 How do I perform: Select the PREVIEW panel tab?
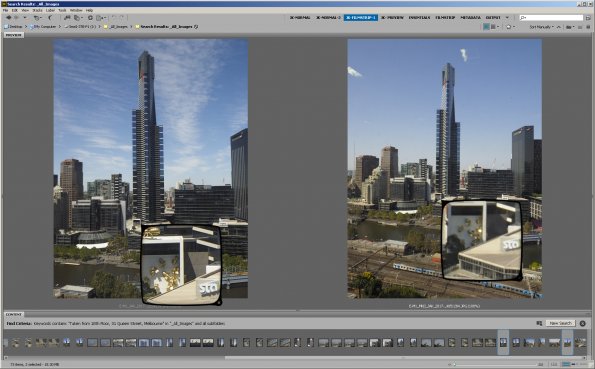14,35
